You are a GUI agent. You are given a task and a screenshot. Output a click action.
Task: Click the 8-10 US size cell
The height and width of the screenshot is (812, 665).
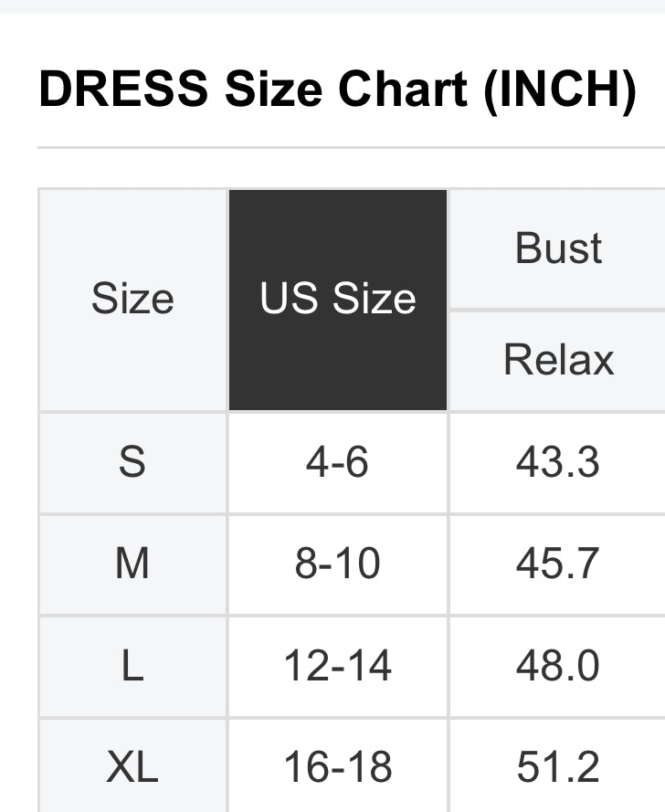point(338,564)
